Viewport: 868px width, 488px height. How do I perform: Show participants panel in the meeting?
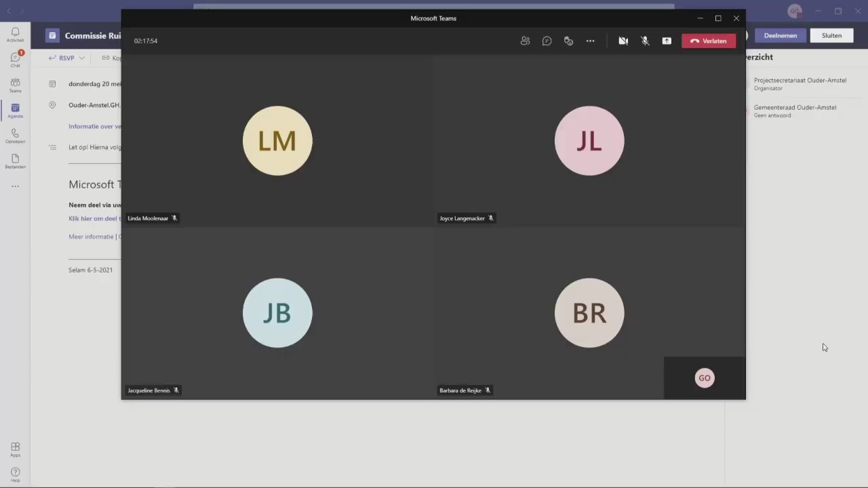click(x=525, y=41)
